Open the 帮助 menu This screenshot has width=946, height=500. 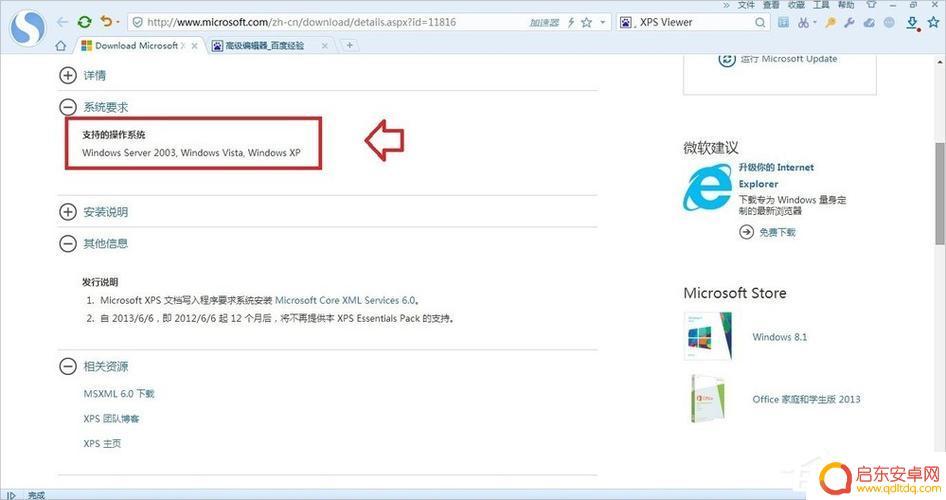tap(846, 5)
